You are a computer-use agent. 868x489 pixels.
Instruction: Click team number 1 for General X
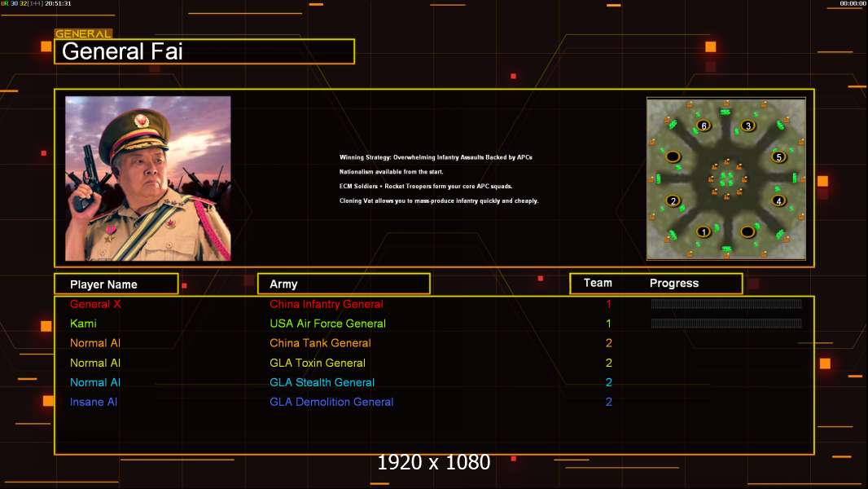pyautogui.click(x=609, y=304)
